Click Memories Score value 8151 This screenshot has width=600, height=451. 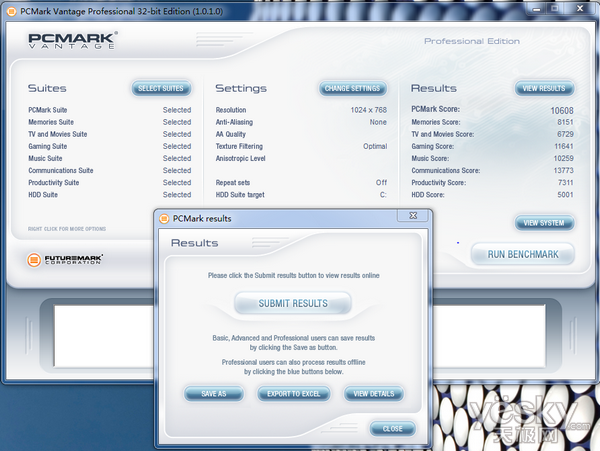[x=565, y=122]
